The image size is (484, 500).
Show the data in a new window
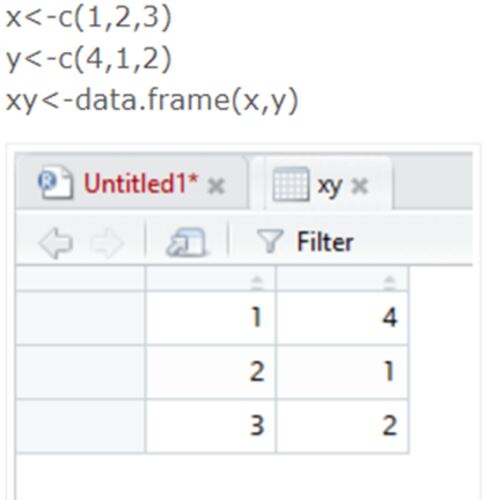pyautogui.click(x=186, y=242)
